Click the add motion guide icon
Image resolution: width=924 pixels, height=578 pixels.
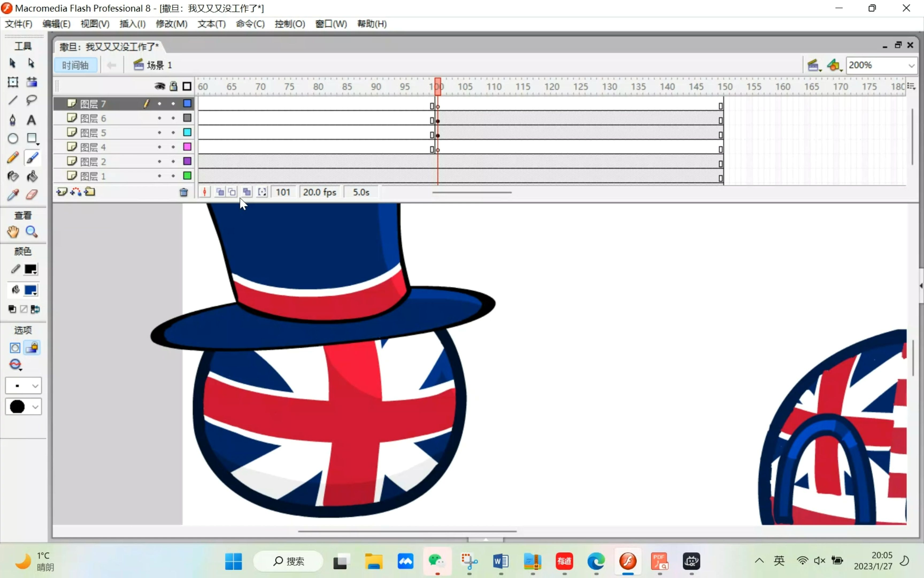pos(76,192)
